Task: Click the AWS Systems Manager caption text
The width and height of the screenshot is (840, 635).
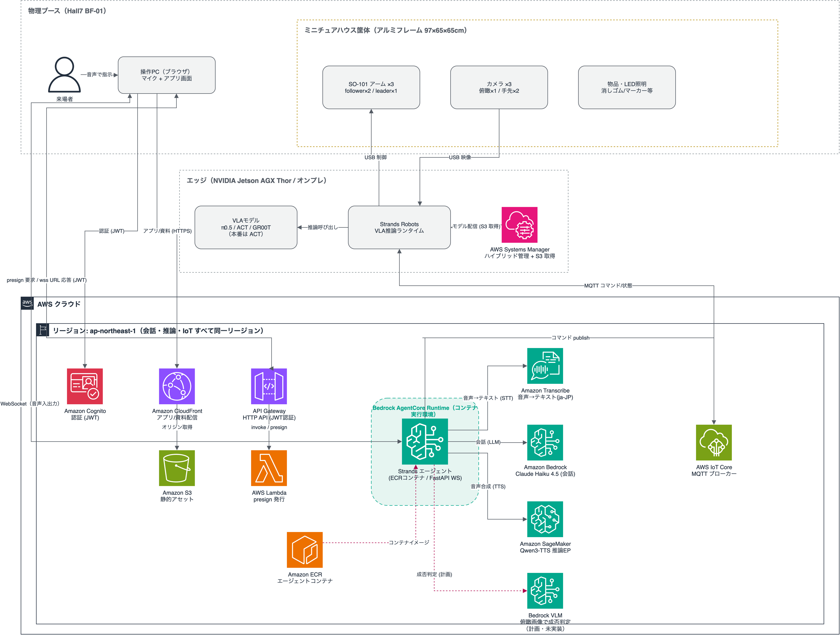Action: [520, 253]
